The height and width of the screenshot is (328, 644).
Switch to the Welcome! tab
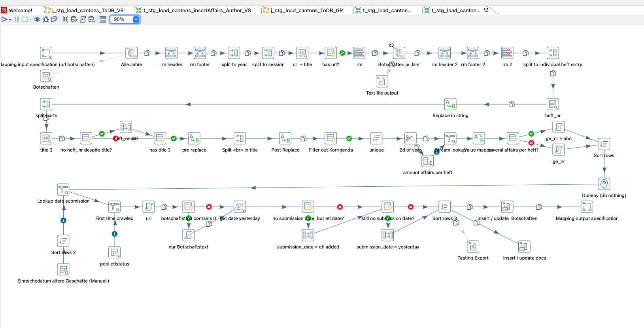pos(20,10)
